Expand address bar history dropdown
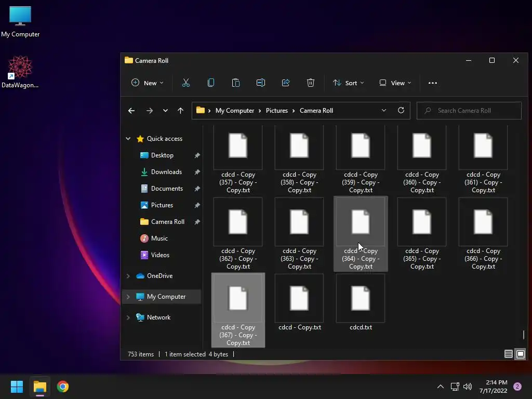 point(384,110)
